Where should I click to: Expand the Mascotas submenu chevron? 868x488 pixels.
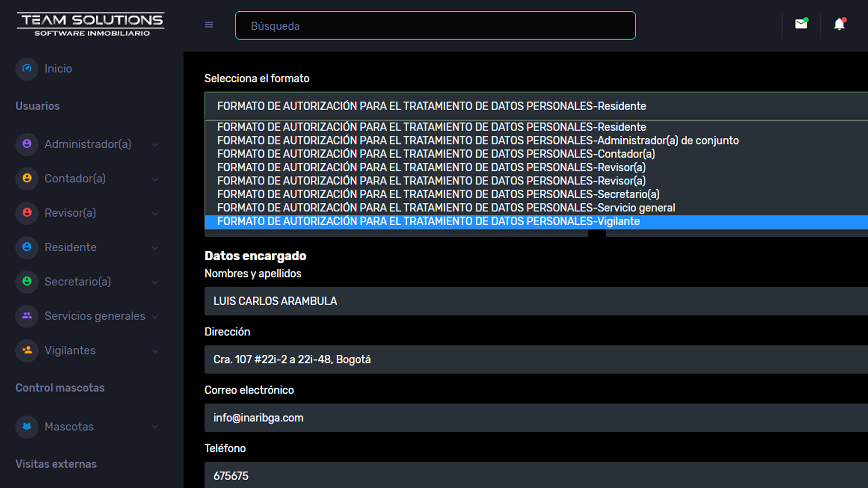(x=155, y=427)
